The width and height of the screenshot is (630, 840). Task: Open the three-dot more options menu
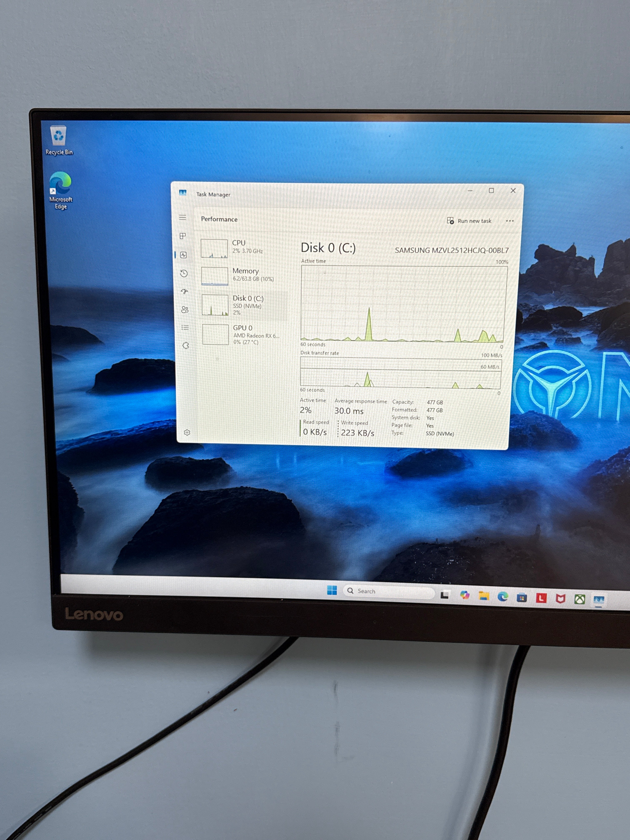510,221
